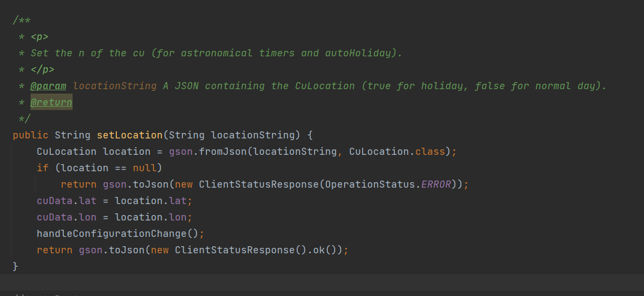Click the method's closing curly brace

(16, 266)
